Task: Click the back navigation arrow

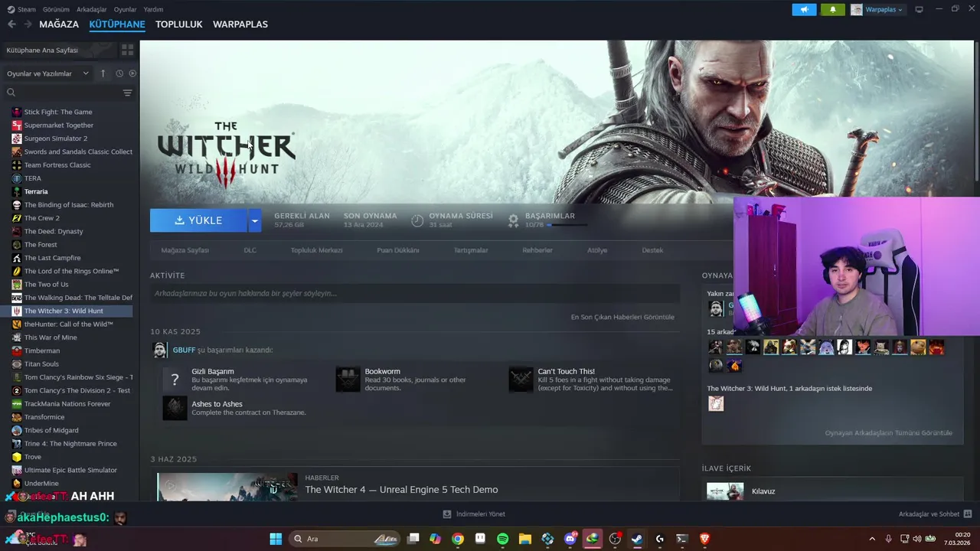Action: point(11,24)
